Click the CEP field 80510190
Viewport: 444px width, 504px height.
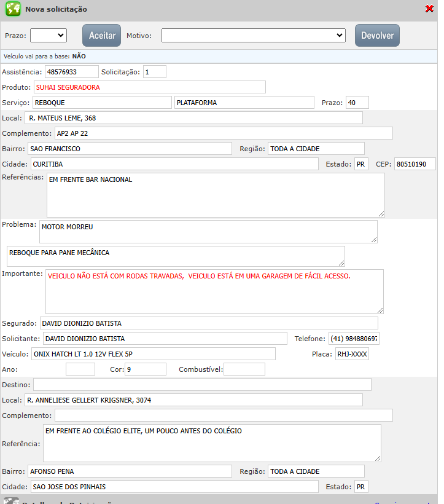click(415, 164)
